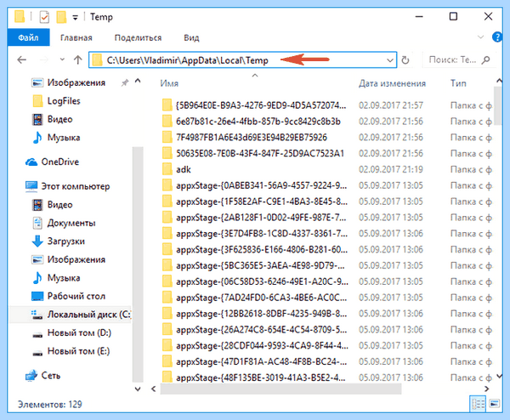Go up one folder level with up arrow
The image size is (510, 420).
77,60
